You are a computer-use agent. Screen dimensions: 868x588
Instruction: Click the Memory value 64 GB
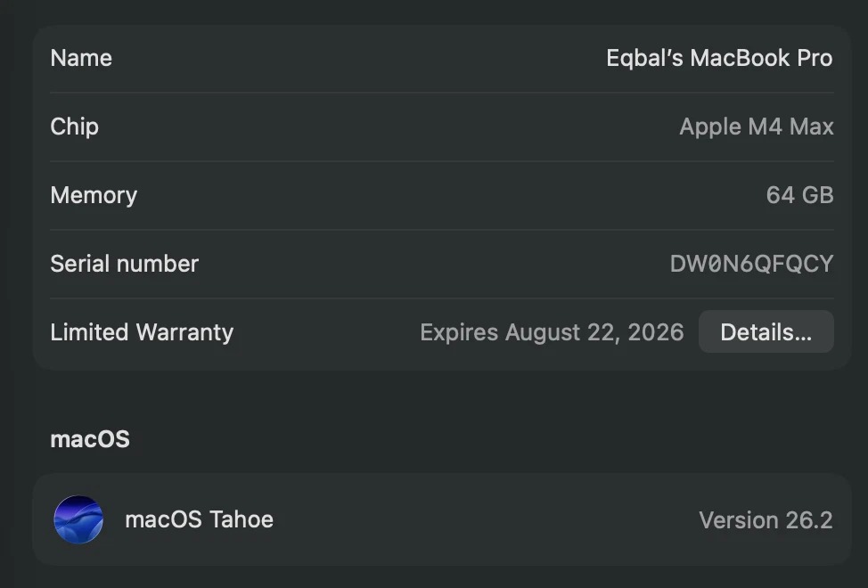pyautogui.click(x=798, y=195)
